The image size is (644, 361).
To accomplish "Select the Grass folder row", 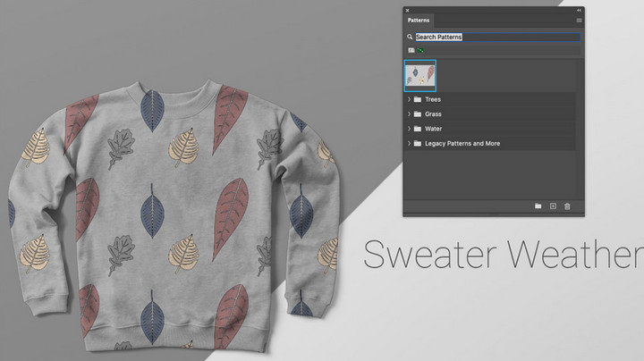I will tap(490, 114).
